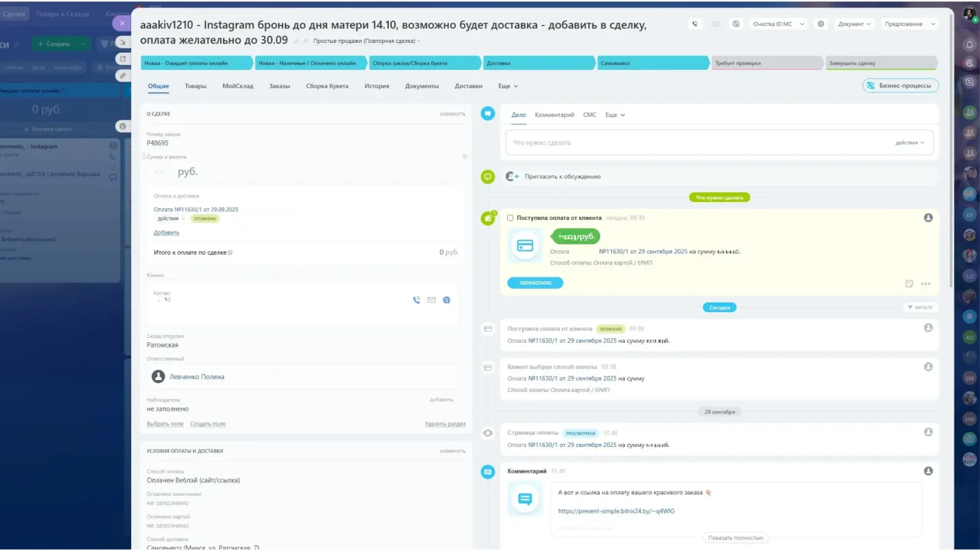Click the ОБРАБОТАНО status badge
Viewport: 980px width, 551px height.
click(535, 282)
